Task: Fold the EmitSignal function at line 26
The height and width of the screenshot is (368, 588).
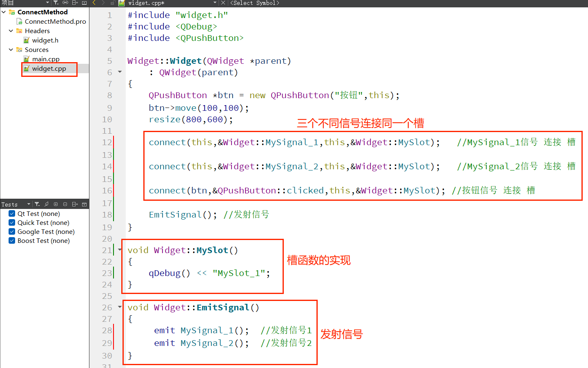Action: (x=120, y=307)
